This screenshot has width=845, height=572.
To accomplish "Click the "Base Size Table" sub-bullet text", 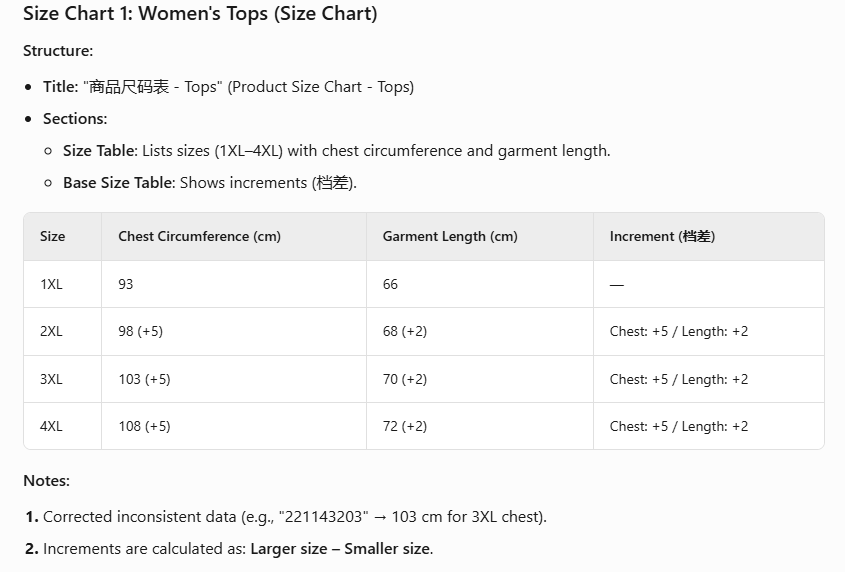I will [210, 183].
